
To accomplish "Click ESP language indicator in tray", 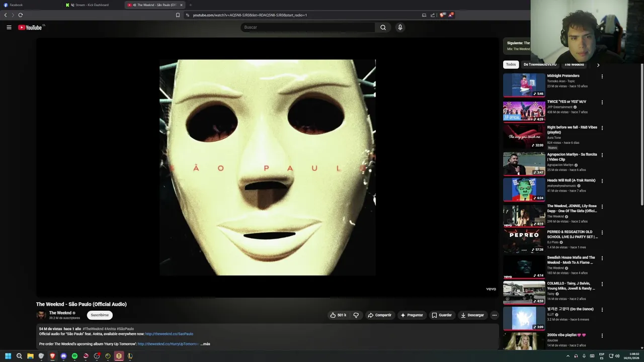I will coord(602,356).
